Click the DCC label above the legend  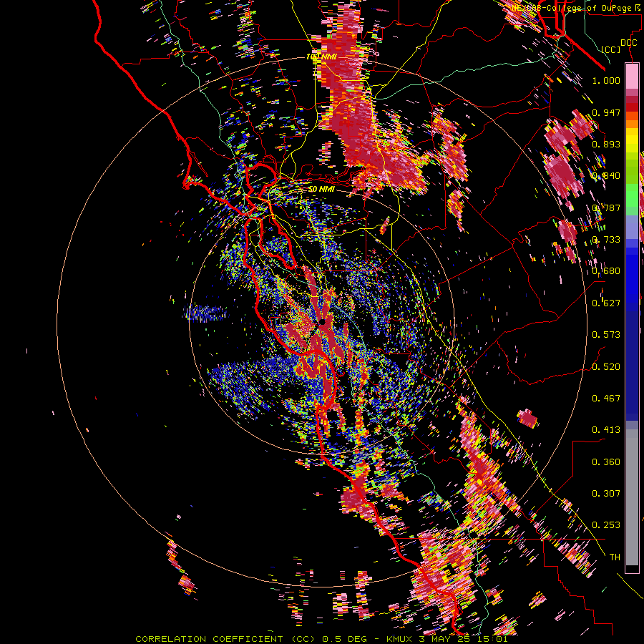[x=628, y=43]
